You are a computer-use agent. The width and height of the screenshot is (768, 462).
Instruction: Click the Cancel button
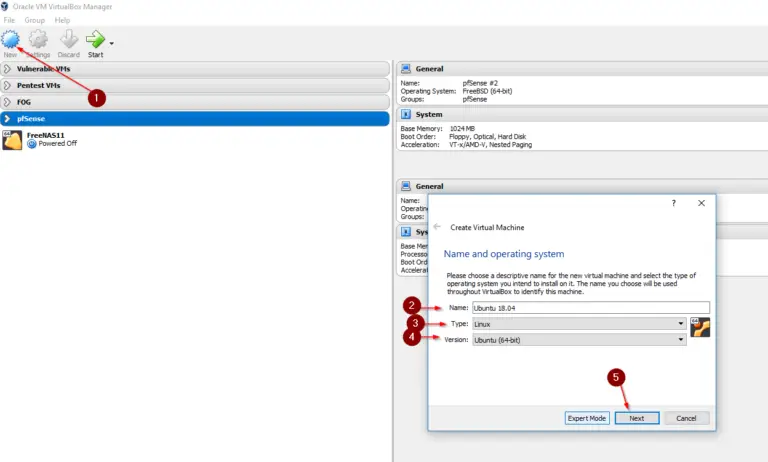(x=686, y=418)
